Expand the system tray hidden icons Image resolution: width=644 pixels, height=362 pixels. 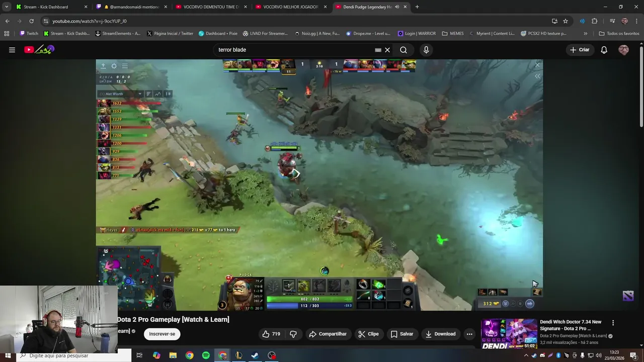pyautogui.click(x=526, y=355)
